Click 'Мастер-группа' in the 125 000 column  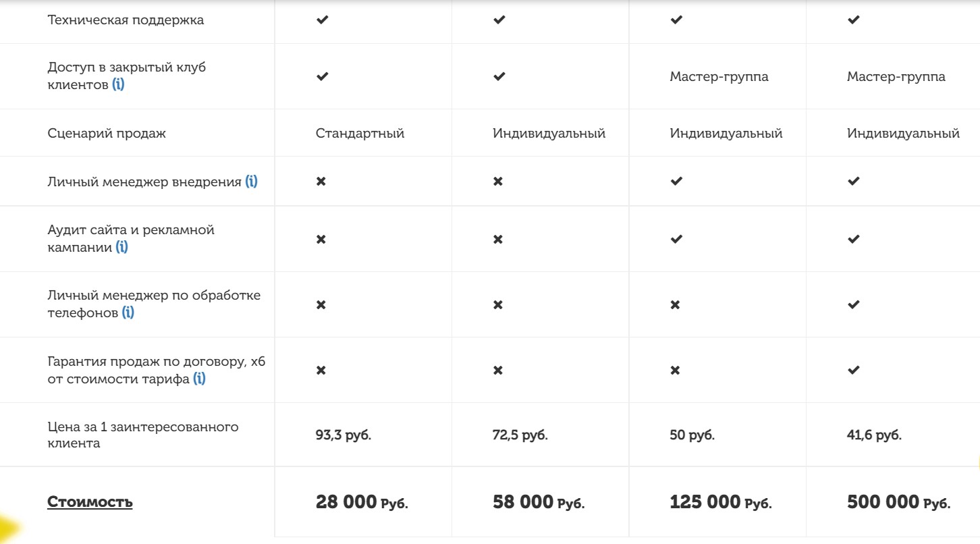[x=719, y=76]
